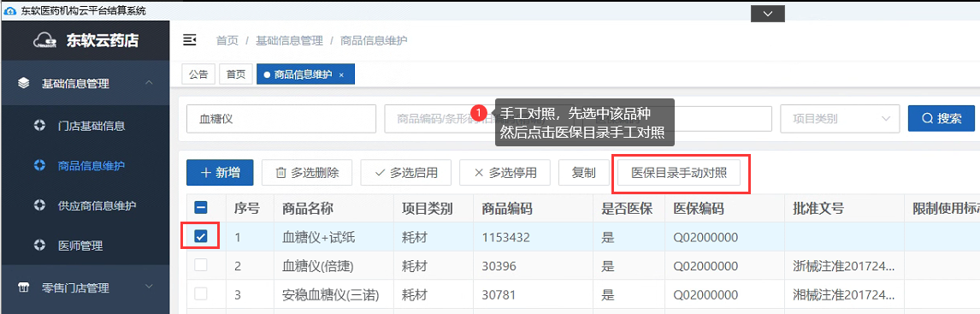The height and width of the screenshot is (314, 980).
Task: Collapse the 基础信息管理 menu section
Action: 149,83
